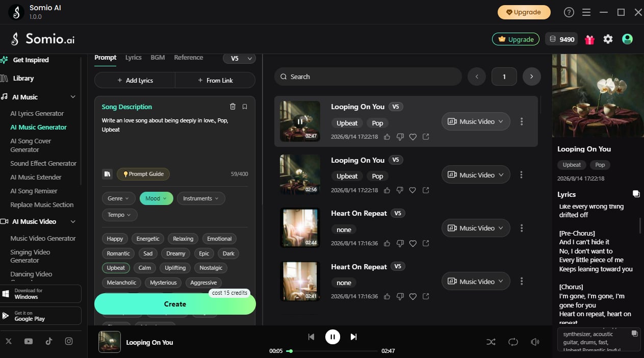Image resolution: width=644 pixels, height=358 pixels.
Task: Open the Prompt Guide
Action: click(x=143, y=174)
